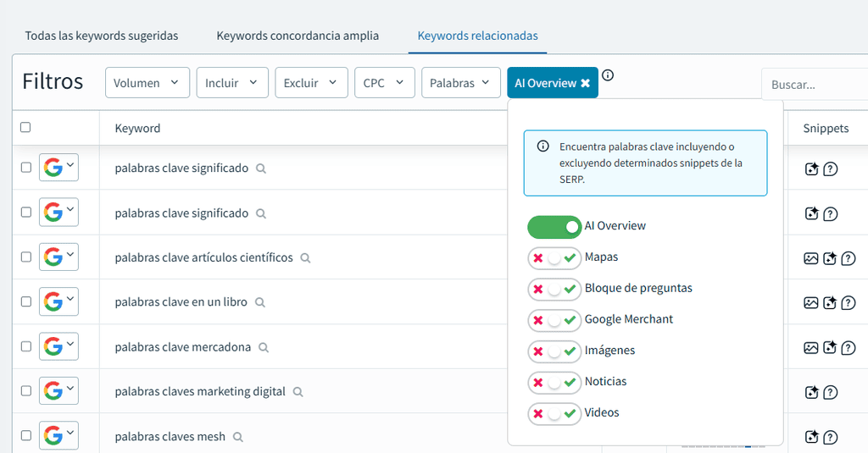
Task: Check the box for palabras clave artículos científicos
Action: [x=26, y=257]
